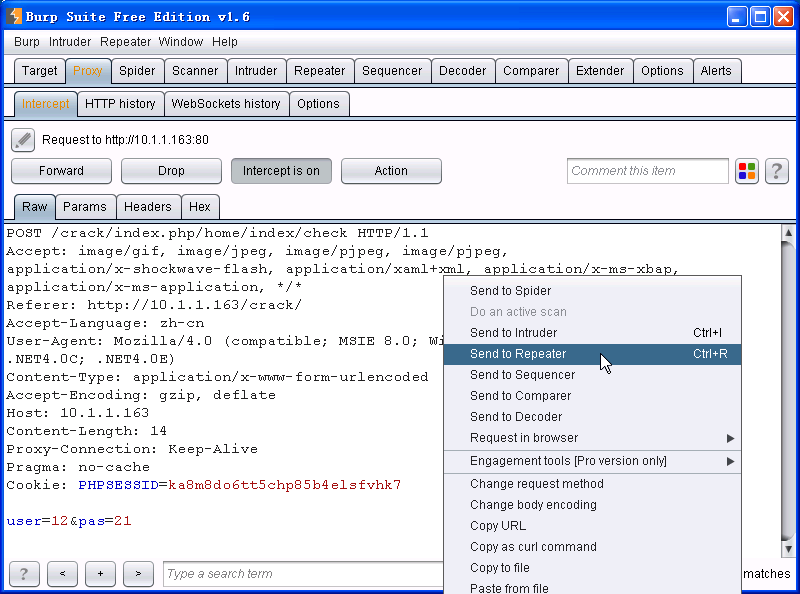Expand the Request in browser submenu arrow

[x=730, y=438]
